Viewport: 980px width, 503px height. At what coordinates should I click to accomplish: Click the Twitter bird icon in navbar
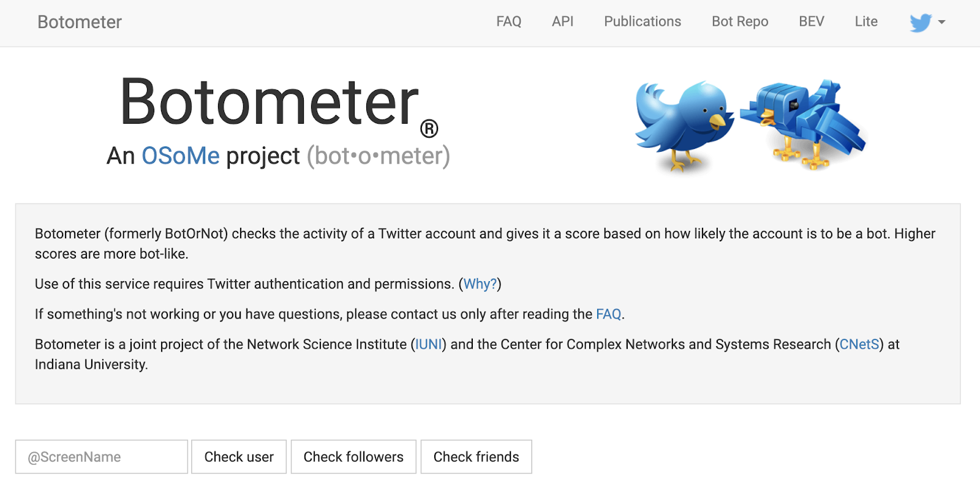(x=920, y=23)
